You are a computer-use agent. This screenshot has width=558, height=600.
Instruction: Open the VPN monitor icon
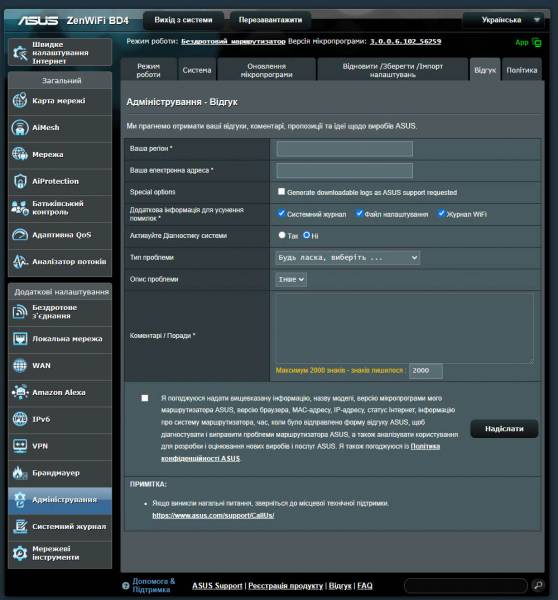tap(20, 446)
